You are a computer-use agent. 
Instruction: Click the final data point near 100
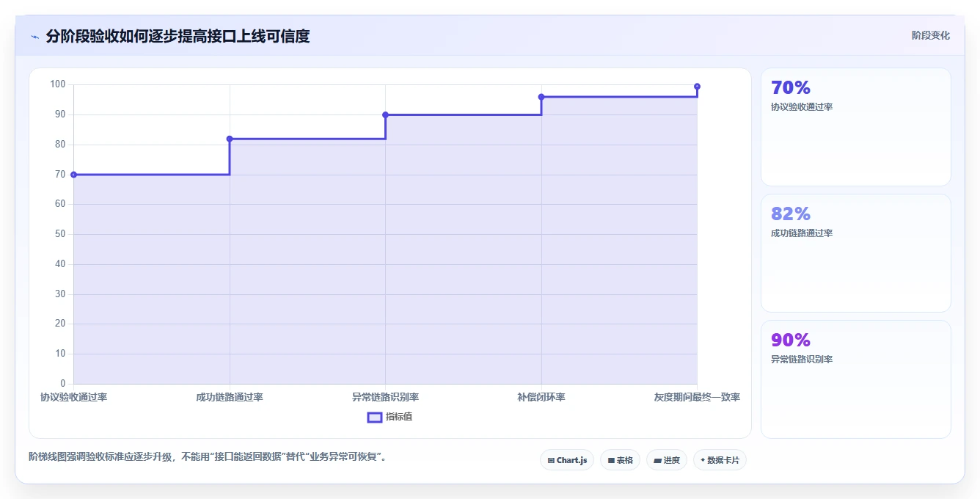click(697, 87)
